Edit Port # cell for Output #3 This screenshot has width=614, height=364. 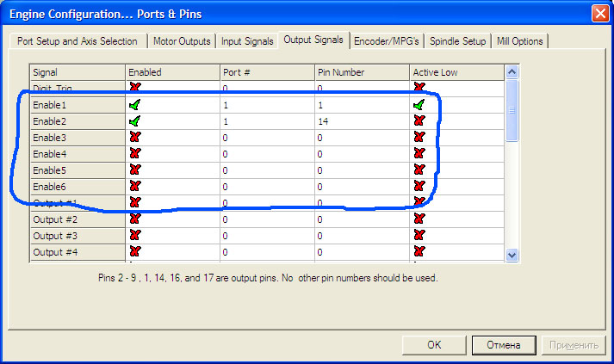[268, 236]
